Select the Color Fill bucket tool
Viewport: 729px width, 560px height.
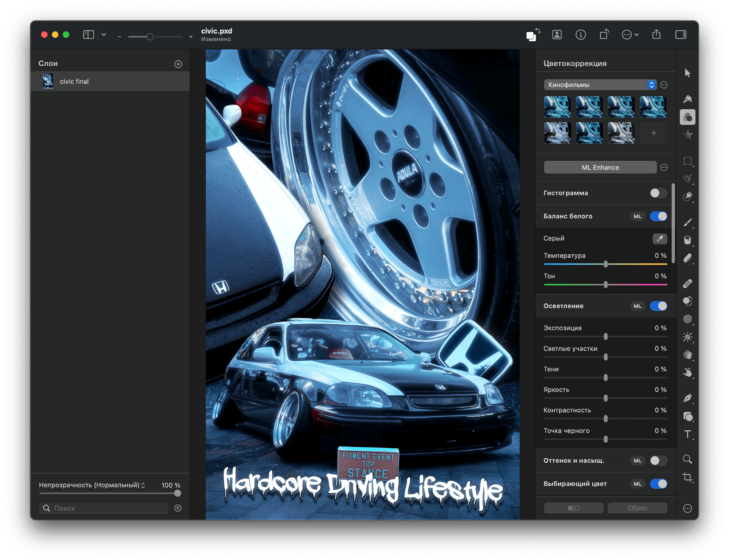pos(687,240)
